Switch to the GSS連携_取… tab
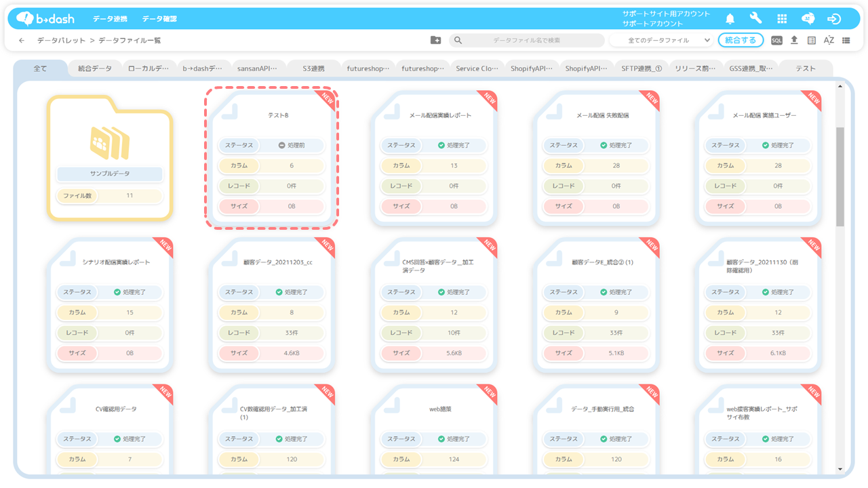The width and height of the screenshot is (868, 488). pyautogui.click(x=751, y=68)
